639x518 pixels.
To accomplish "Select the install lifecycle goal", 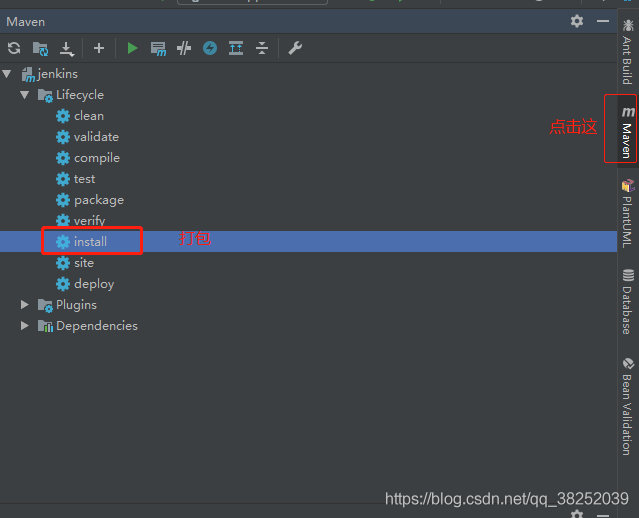I will click(308, 242).
